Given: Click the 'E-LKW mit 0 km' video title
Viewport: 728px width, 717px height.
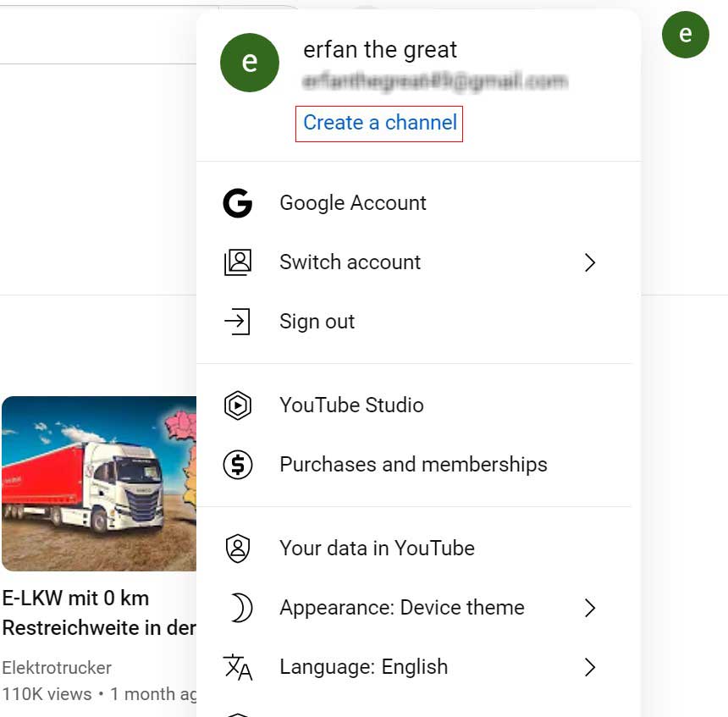Looking at the screenshot, I should pyautogui.click(x=99, y=613).
